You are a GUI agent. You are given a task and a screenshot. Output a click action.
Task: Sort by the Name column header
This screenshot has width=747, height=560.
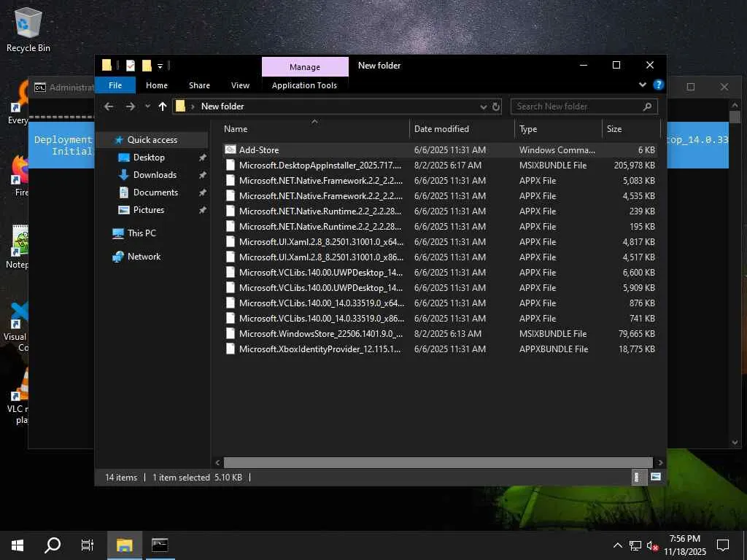[x=314, y=129]
